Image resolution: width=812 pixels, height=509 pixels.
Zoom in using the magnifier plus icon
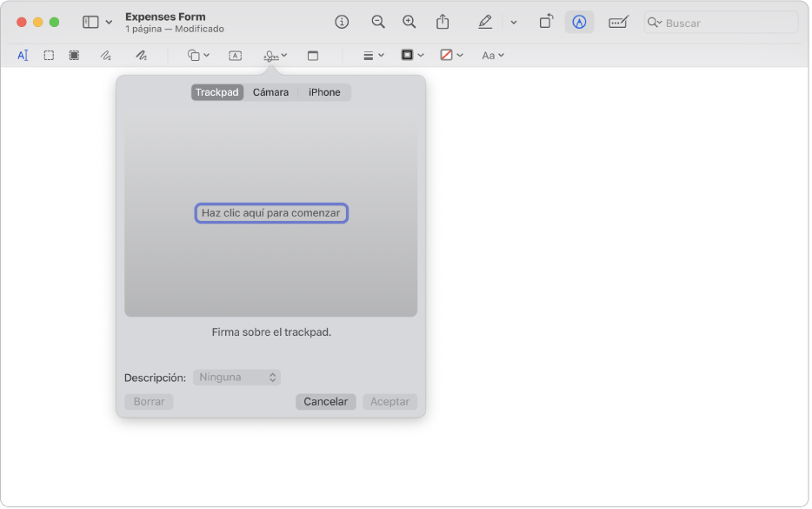409,22
